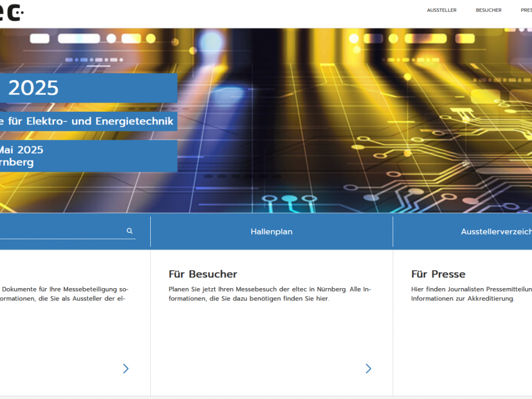This screenshot has width=532, height=399.
Task: Click the Für Besucher heading
Action: click(x=203, y=274)
